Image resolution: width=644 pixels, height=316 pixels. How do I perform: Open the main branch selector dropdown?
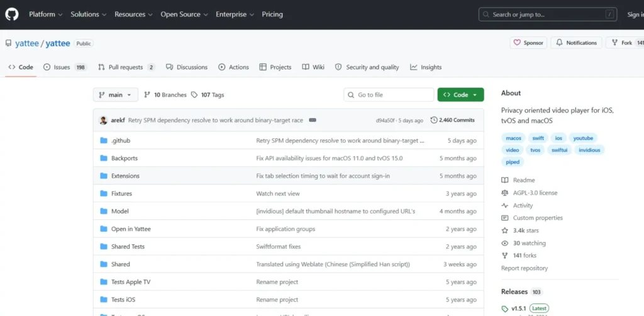click(x=116, y=95)
